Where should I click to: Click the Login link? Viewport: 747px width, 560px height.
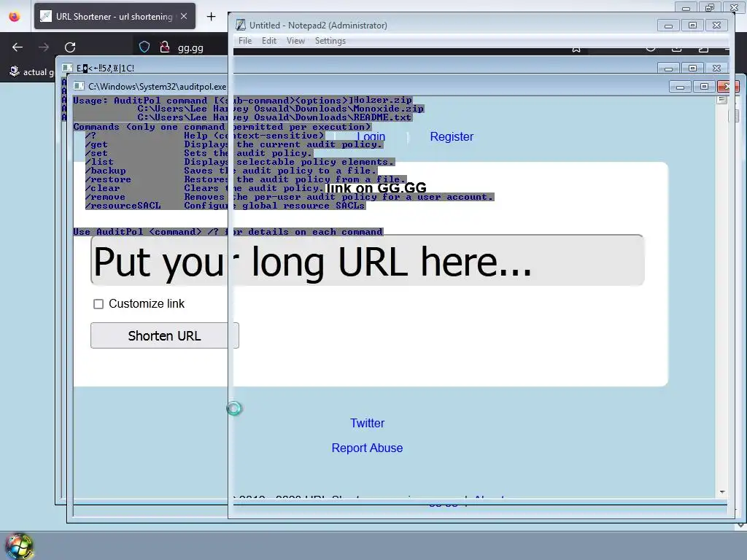click(x=371, y=136)
